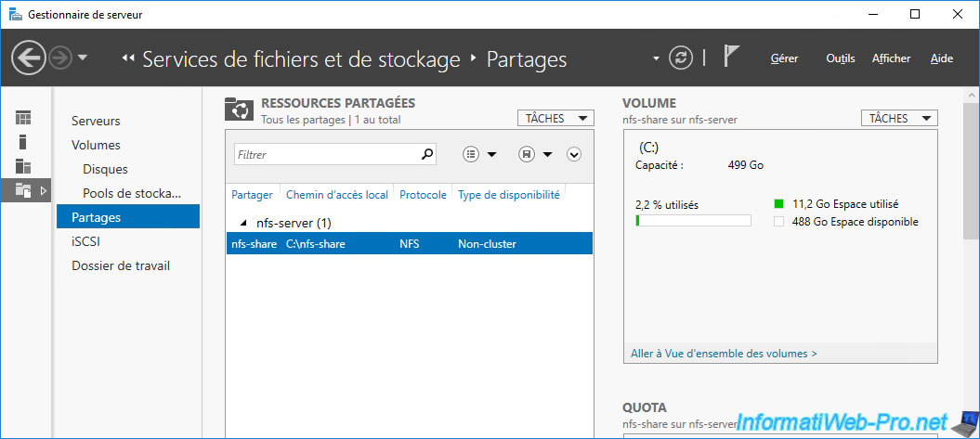The width and height of the screenshot is (980, 439).
Task: Open the Dashboard icon in left sidebar
Action: click(23, 118)
